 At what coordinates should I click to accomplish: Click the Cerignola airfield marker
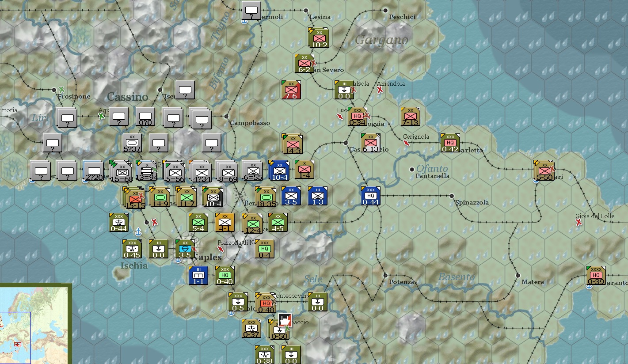click(406, 143)
